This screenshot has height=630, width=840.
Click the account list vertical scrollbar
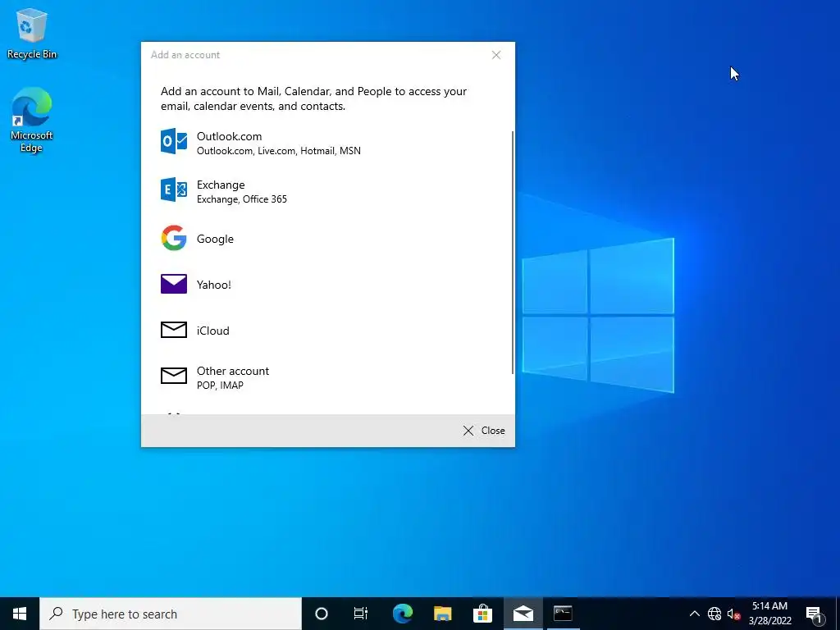(x=513, y=252)
